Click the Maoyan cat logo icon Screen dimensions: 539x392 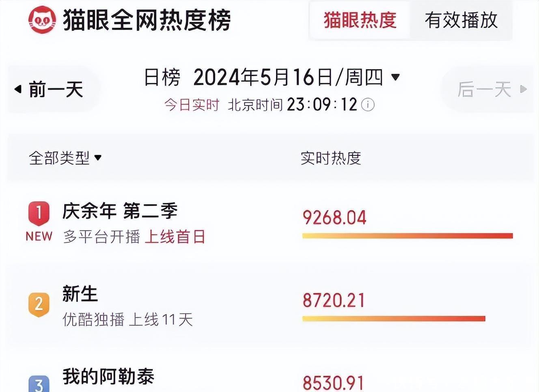coord(42,20)
